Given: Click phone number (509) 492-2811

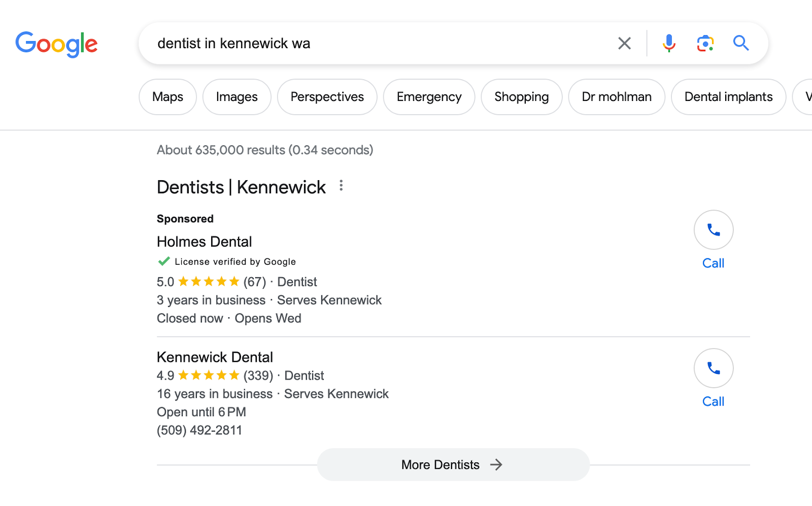Looking at the screenshot, I should click(x=199, y=430).
